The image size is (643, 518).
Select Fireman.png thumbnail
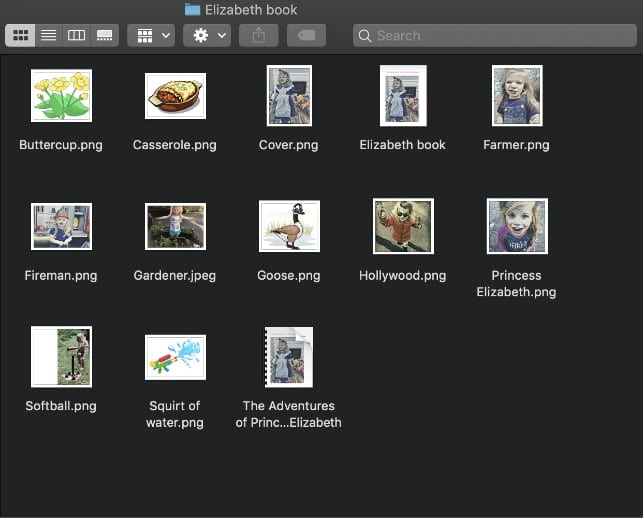[61, 226]
